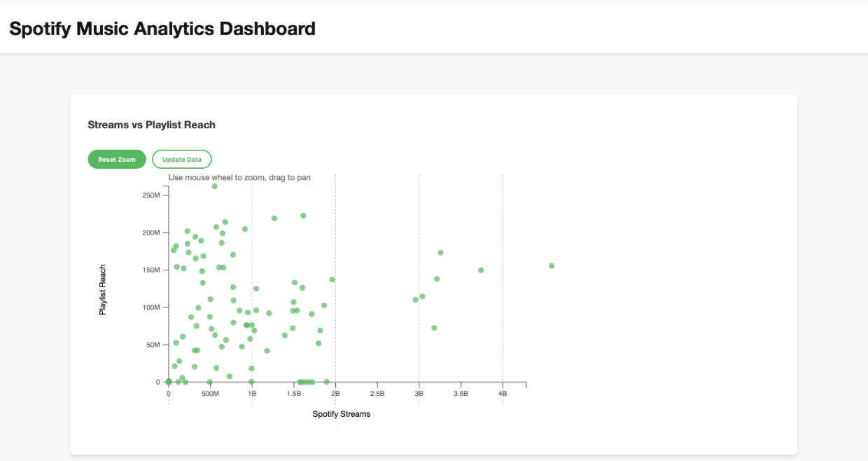Click the point around 1.25B streams at 220M reach
This screenshot has height=461, width=868.
coord(276,218)
